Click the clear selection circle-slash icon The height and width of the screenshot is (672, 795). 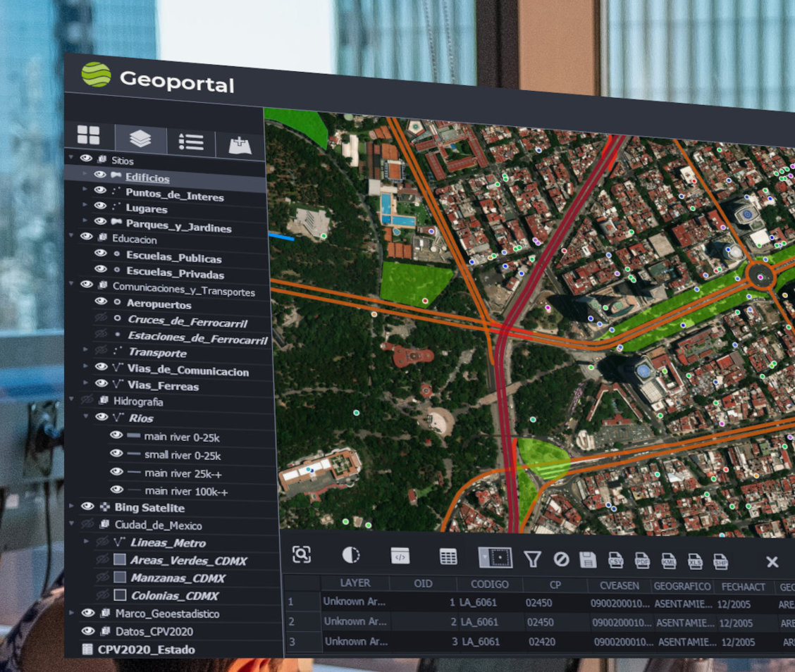pyautogui.click(x=561, y=559)
